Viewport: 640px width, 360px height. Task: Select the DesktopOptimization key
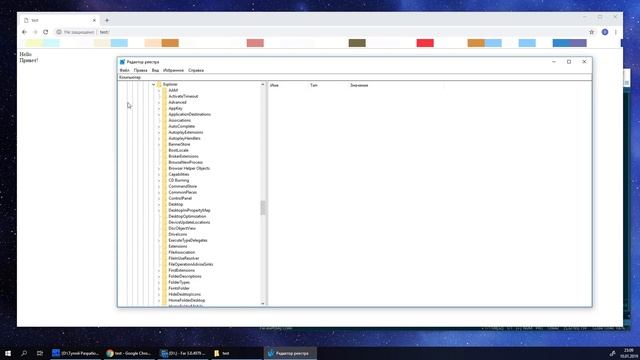click(x=187, y=216)
